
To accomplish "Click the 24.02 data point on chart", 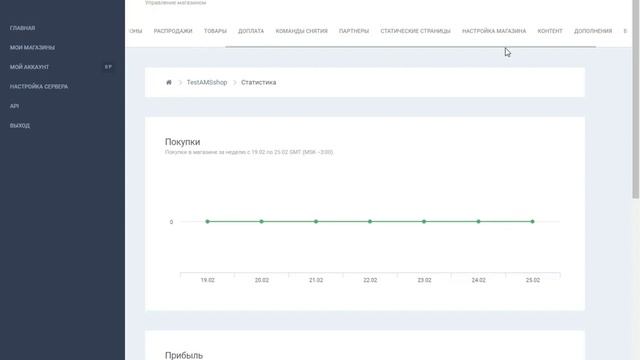I will [x=478, y=222].
